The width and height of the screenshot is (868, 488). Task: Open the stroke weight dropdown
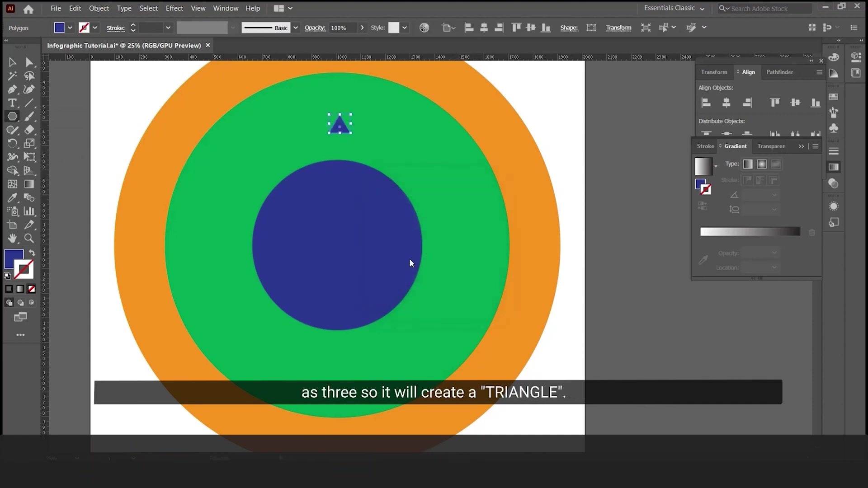pyautogui.click(x=168, y=28)
